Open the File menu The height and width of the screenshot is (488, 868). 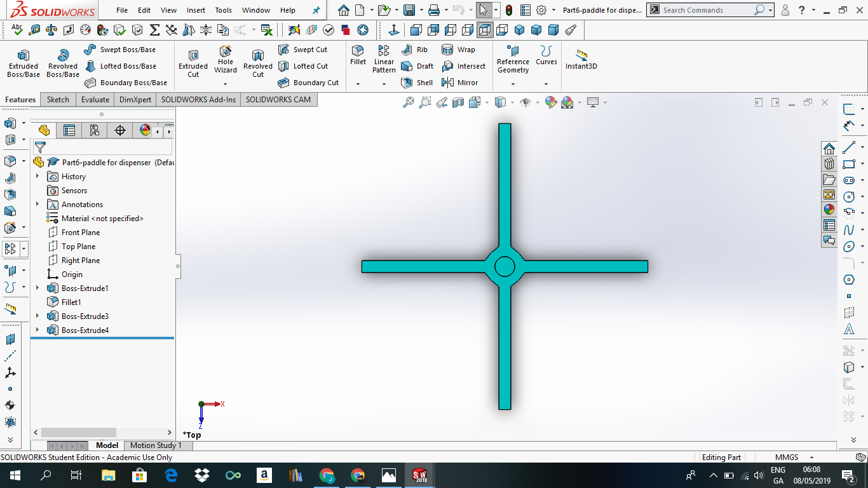click(122, 10)
